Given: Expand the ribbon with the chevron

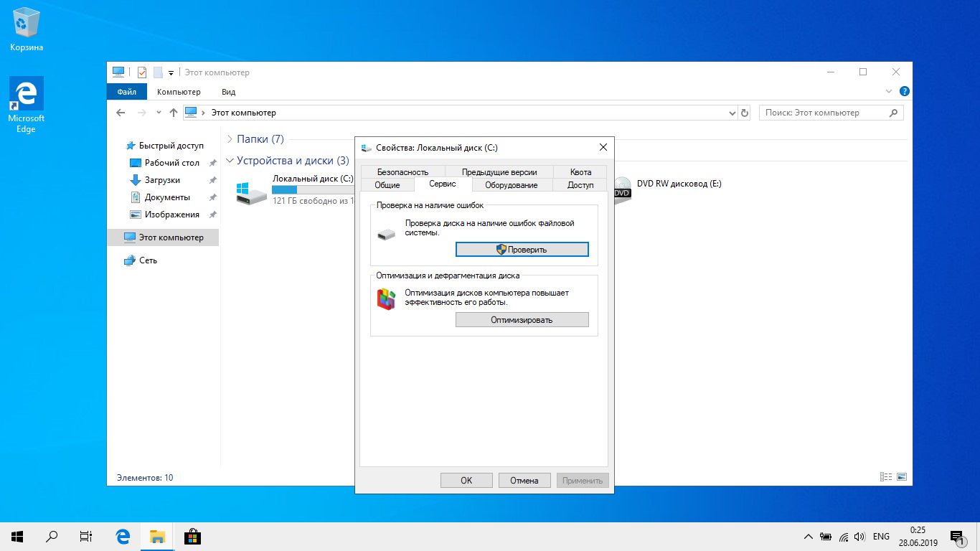Looking at the screenshot, I should click(890, 92).
